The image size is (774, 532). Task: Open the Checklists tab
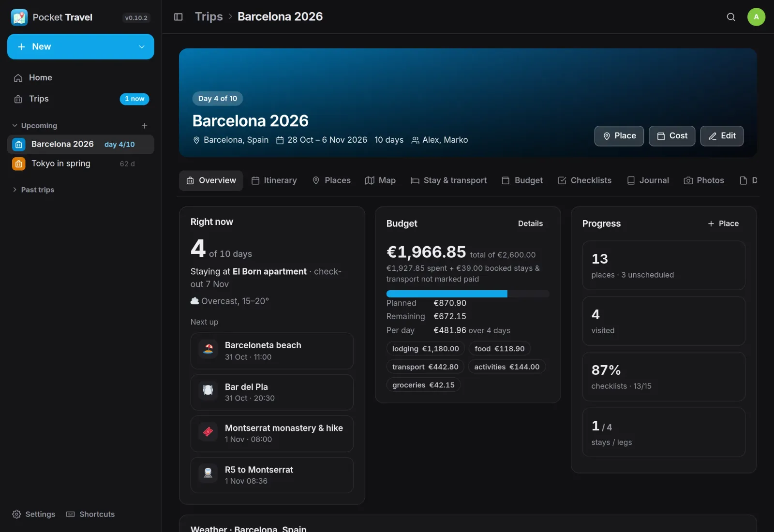pos(585,180)
